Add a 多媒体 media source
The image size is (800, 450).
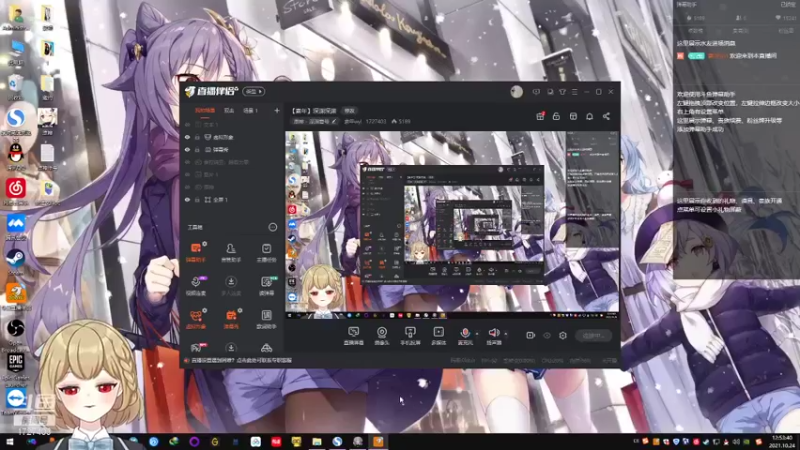438,336
